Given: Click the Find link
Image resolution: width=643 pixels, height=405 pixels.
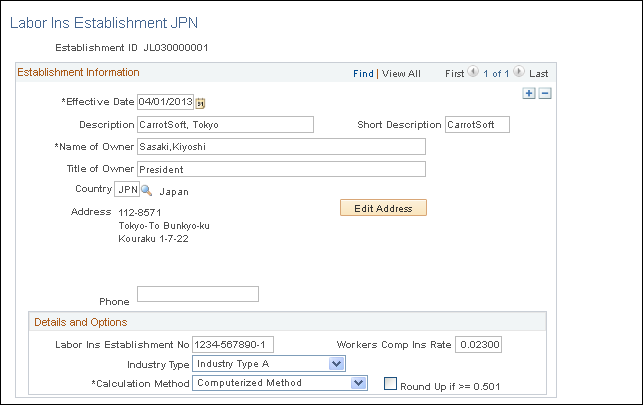Looking at the screenshot, I should [363, 74].
